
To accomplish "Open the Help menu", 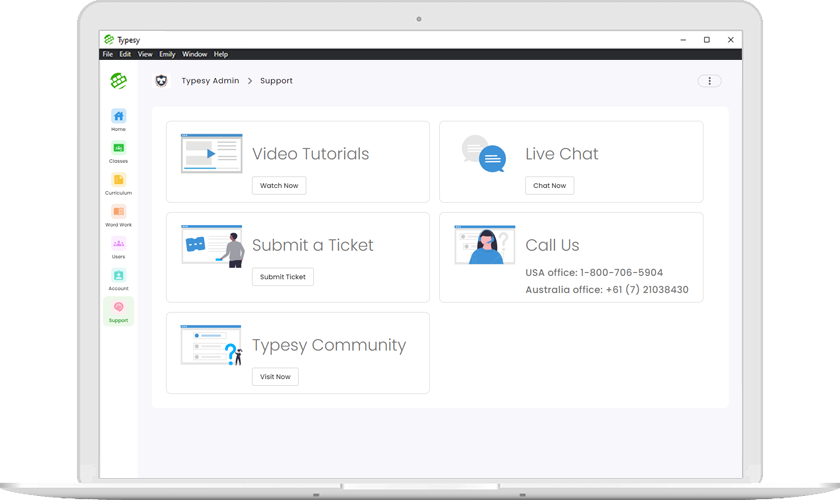I will click(x=221, y=54).
